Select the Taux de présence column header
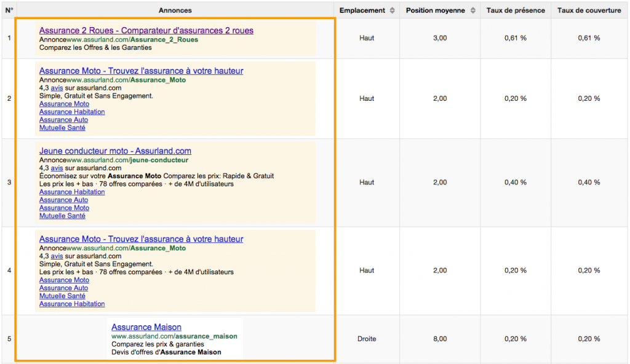630x364 pixels. click(x=516, y=10)
